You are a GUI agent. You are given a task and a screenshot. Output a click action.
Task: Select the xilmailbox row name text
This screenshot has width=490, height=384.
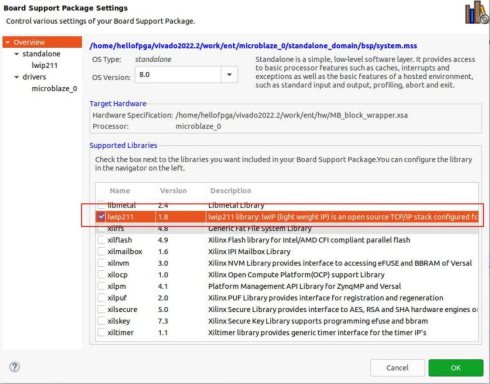[125, 252]
